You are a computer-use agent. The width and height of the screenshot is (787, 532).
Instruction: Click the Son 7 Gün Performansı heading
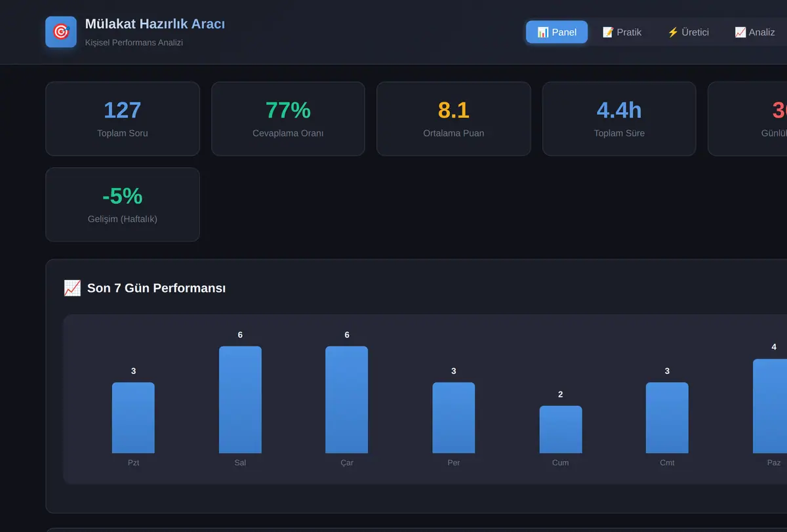(x=156, y=288)
